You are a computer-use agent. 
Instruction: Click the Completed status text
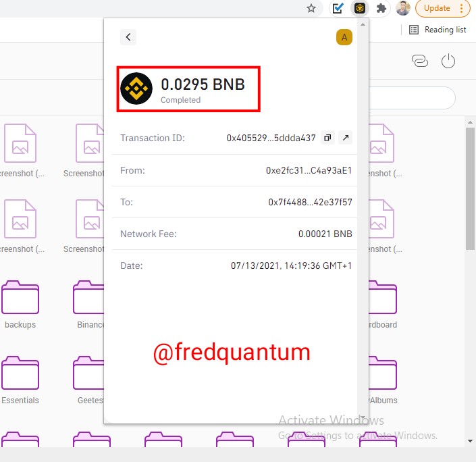181,100
